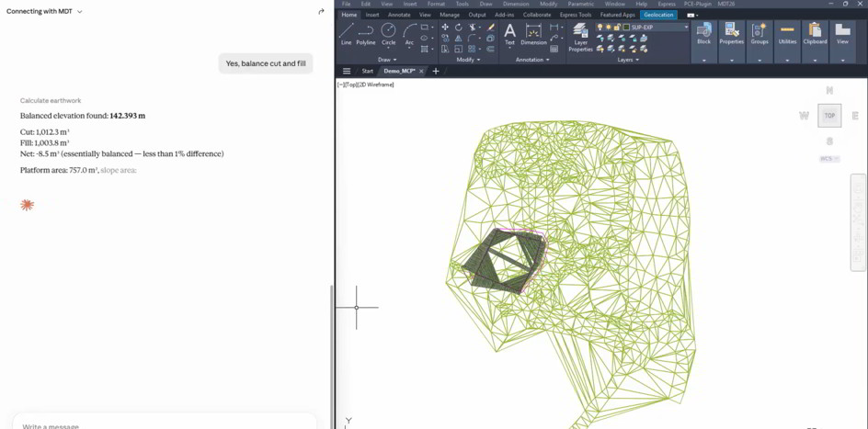868x429 pixels.
Task: Activate the Scale tool in Modify panel
Action: tap(458, 50)
